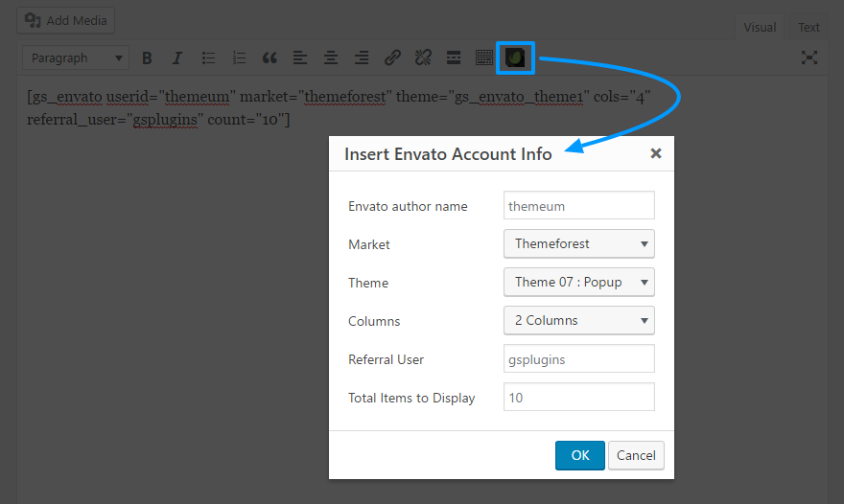Insert or edit link
Image resolution: width=844 pixels, height=504 pixels.
(x=392, y=58)
